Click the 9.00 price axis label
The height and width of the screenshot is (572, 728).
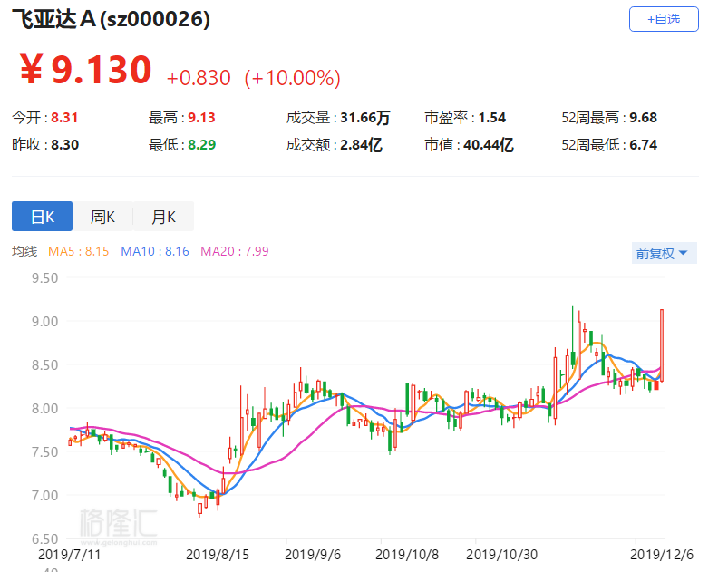click(44, 321)
